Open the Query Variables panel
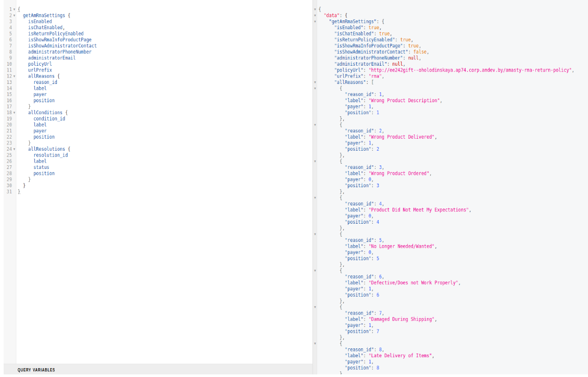Screen dimensions: 588x377 tap(36, 370)
